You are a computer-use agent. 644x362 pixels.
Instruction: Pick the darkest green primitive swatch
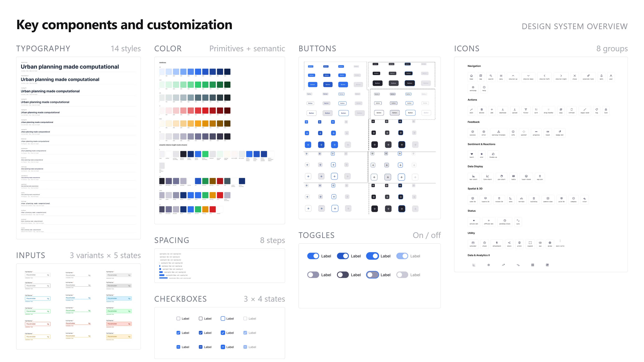click(227, 85)
